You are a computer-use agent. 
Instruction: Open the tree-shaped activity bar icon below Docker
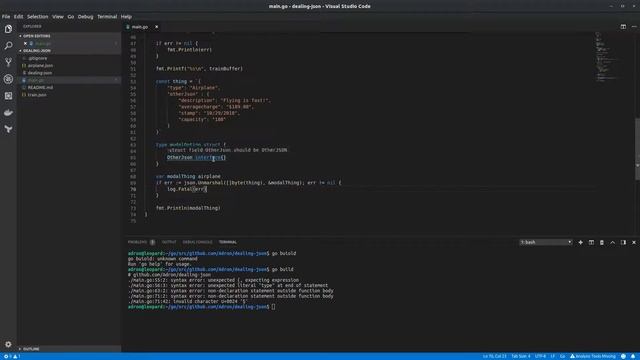pyautogui.click(x=8, y=129)
